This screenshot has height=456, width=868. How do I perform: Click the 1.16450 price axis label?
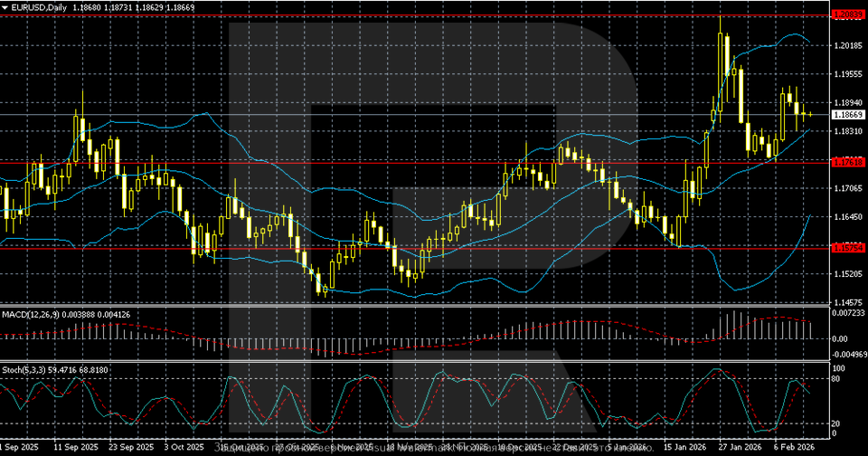[847, 217]
